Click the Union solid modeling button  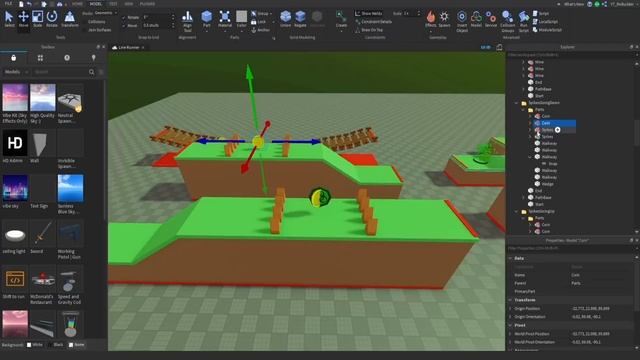pos(285,19)
